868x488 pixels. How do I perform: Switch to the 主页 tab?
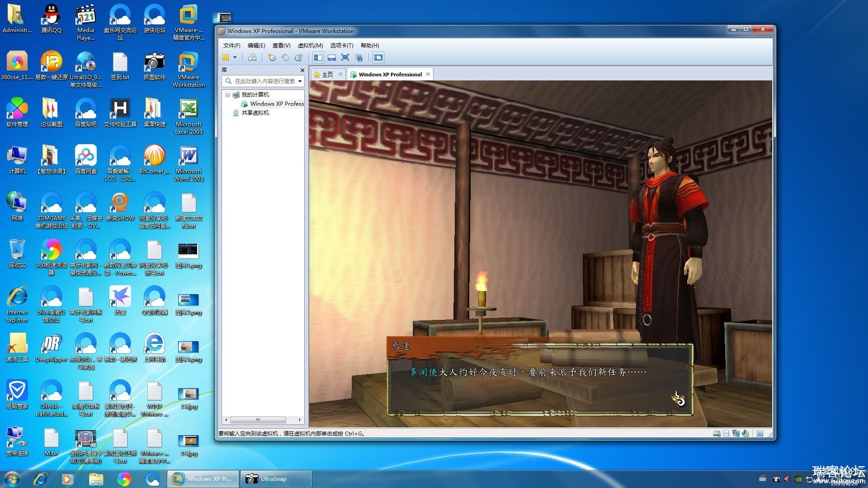(x=327, y=75)
